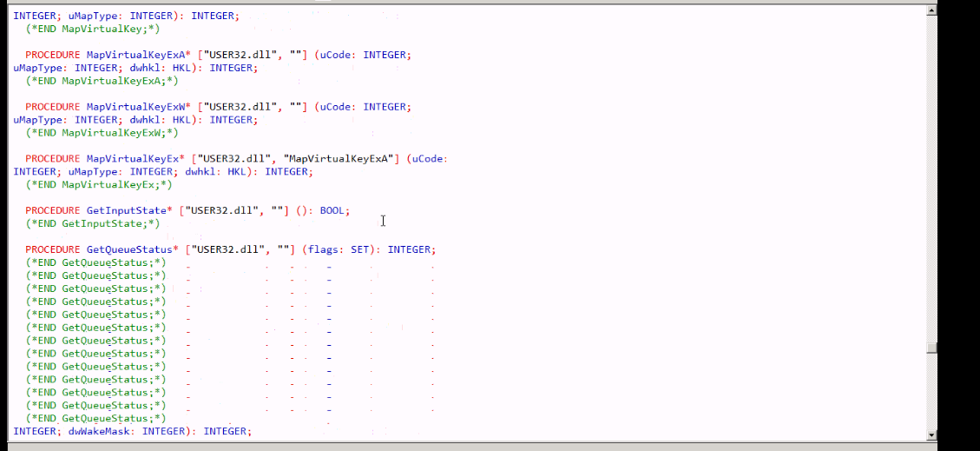980x451 pixels.
Task: Click the (*END MapVirtualKeyExA;*) comment
Action: (x=102, y=81)
